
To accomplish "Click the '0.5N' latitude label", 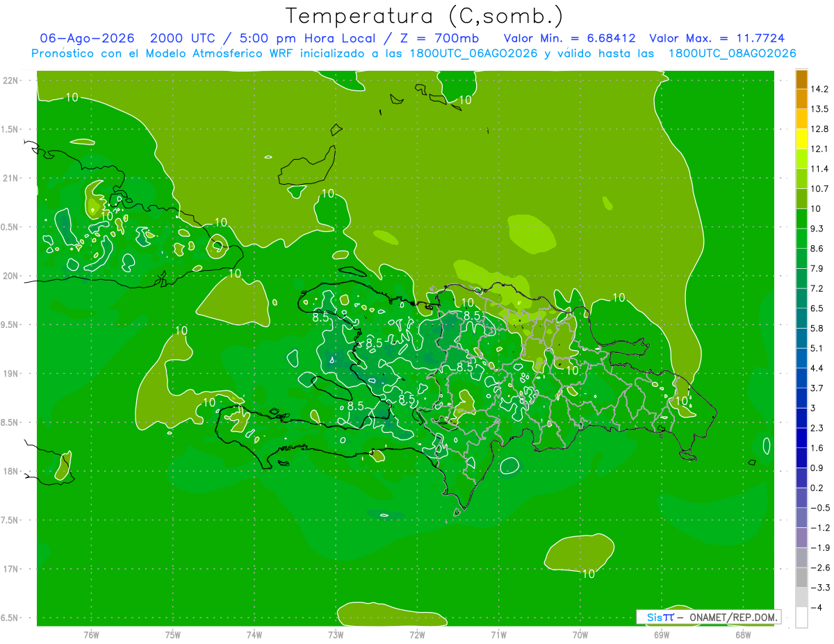I will (x=9, y=227).
